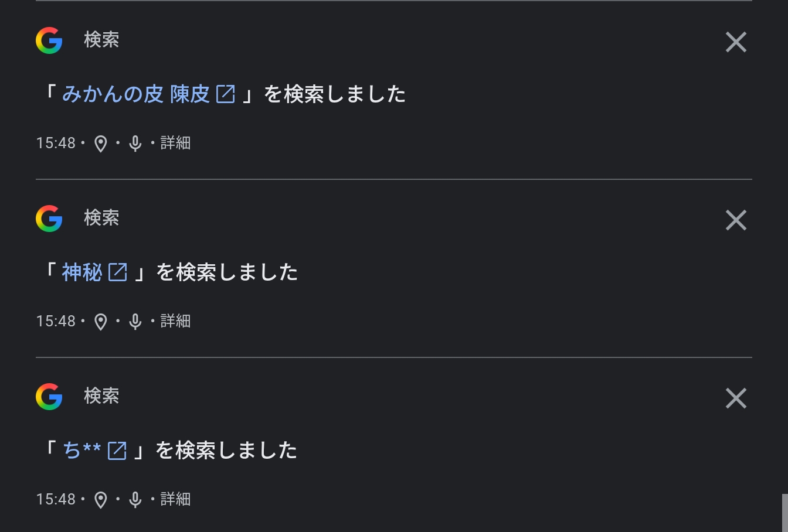Delete the 神秘 search activity entry
This screenshot has height=532, width=788.
(736, 220)
